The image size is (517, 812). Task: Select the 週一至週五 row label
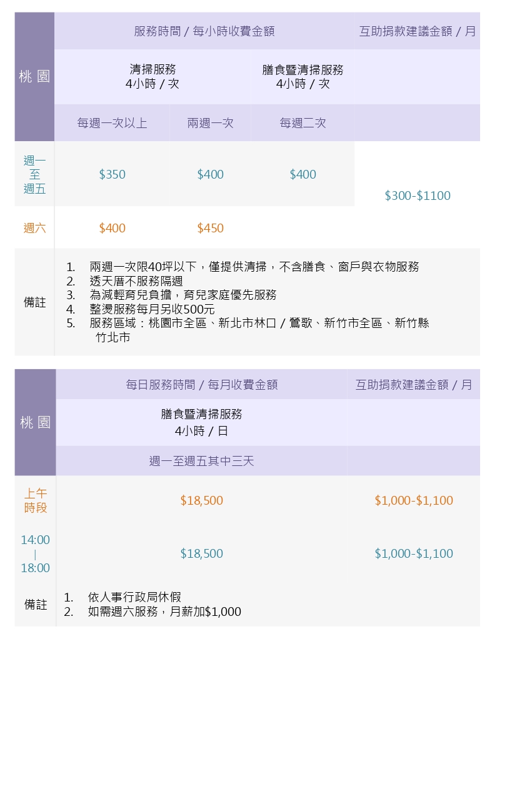click(x=35, y=175)
